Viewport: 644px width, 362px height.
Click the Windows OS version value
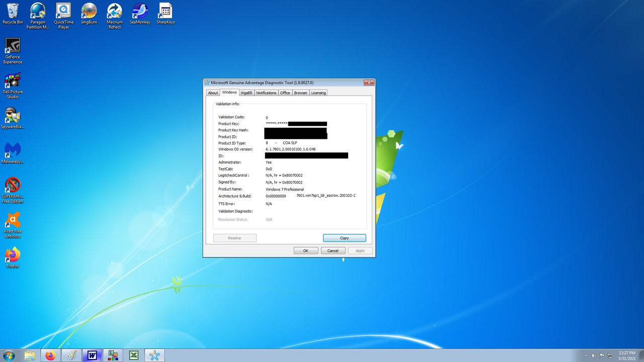(x=291, y=149)
